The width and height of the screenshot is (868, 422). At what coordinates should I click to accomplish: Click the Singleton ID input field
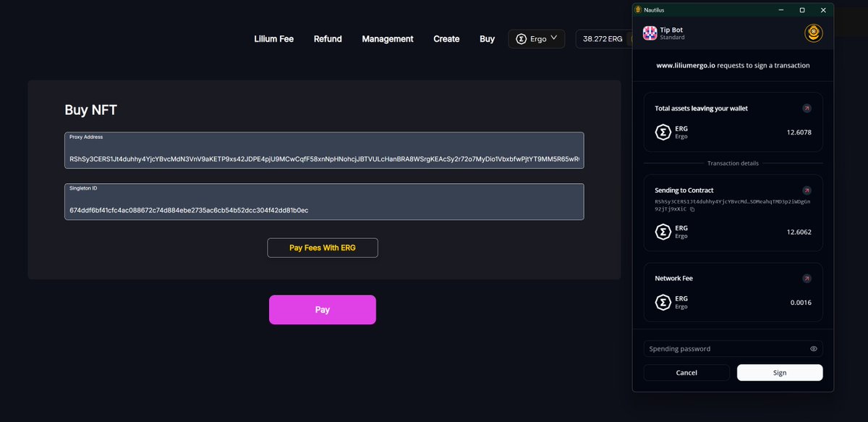[x=324, y=202]
